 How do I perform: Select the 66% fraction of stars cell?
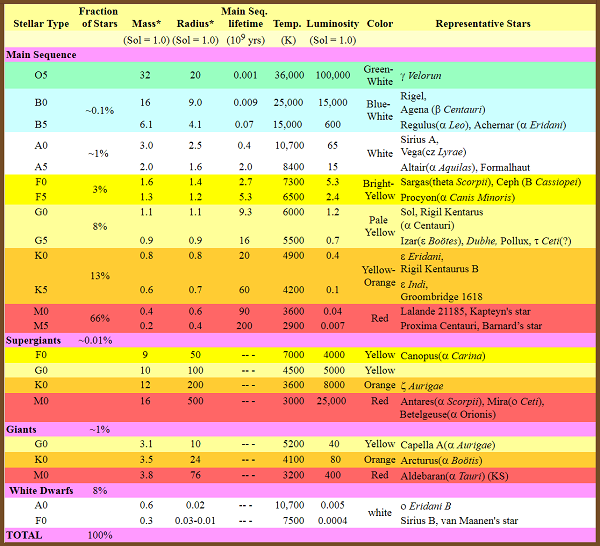point(99,318)
